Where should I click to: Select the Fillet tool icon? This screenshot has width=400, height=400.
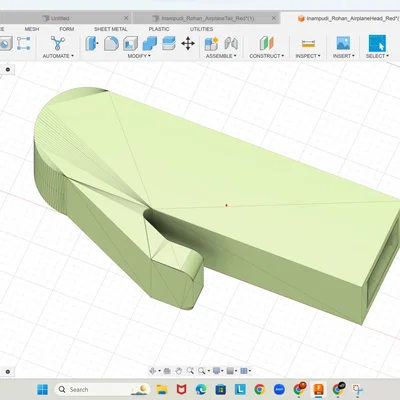pyautogui.click(x=111, y=44)
